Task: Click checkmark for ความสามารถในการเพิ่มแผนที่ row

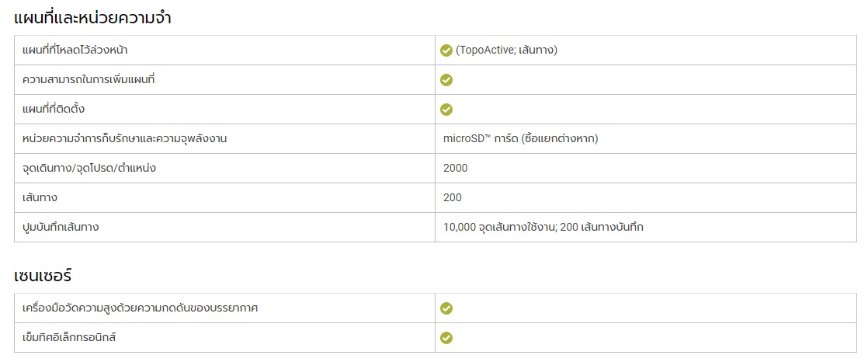Action: pyautogui.click(x=446, y=80)
